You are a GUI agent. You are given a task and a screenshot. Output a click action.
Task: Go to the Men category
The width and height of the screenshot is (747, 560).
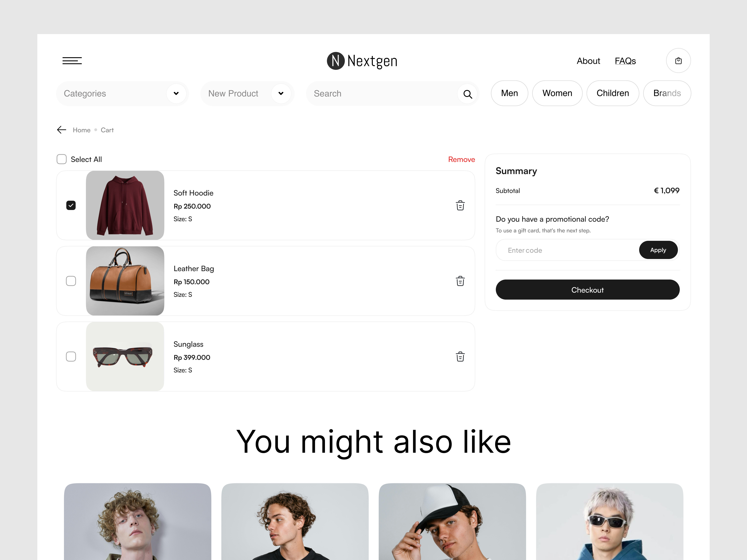click(x=509, y=93)
